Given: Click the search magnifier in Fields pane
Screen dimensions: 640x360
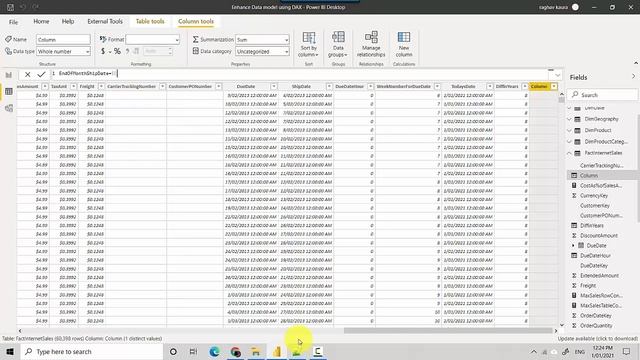Looking at the screenshot, I should pos(575,95).
